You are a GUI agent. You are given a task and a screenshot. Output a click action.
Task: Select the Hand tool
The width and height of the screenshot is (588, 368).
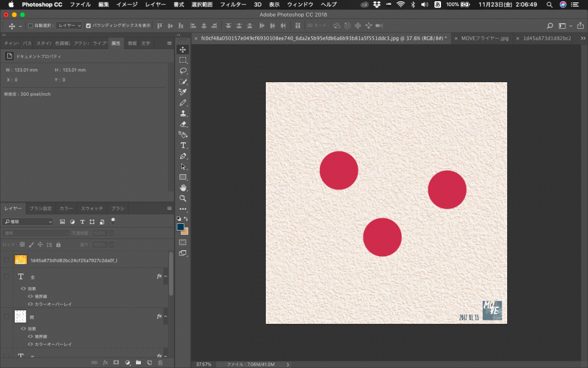tap(183, 188)
